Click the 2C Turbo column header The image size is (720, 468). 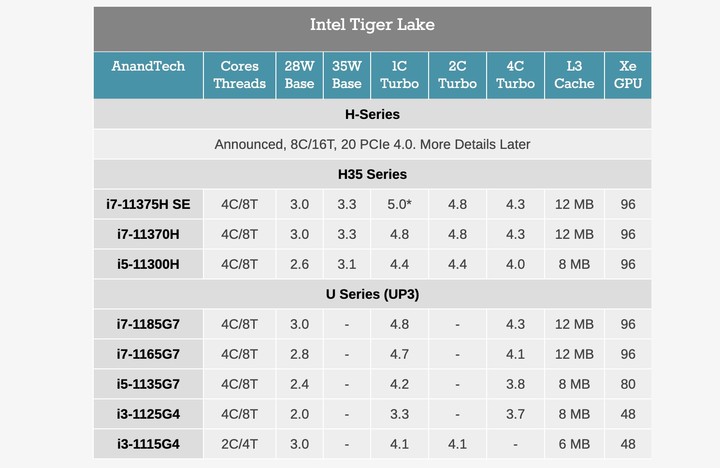[457, 75]
